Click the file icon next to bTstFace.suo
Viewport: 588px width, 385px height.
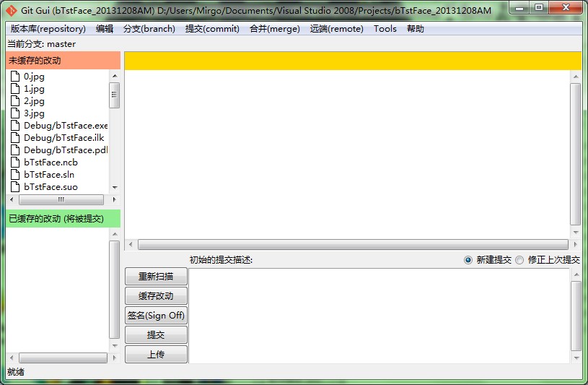point(15,186)
